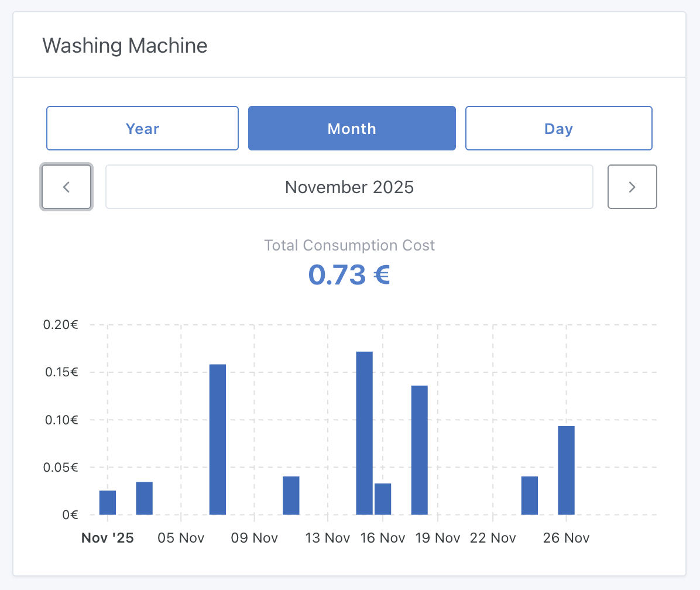Select the bar on 19 Nov
This screenshot has width=700, height=590.
[420, 451]
